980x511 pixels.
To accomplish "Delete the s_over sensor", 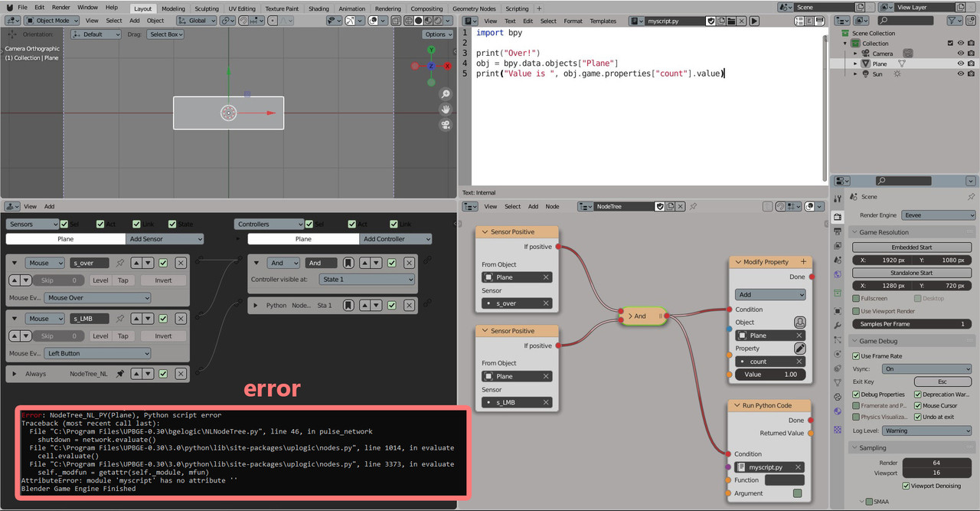I will [180, 263].
